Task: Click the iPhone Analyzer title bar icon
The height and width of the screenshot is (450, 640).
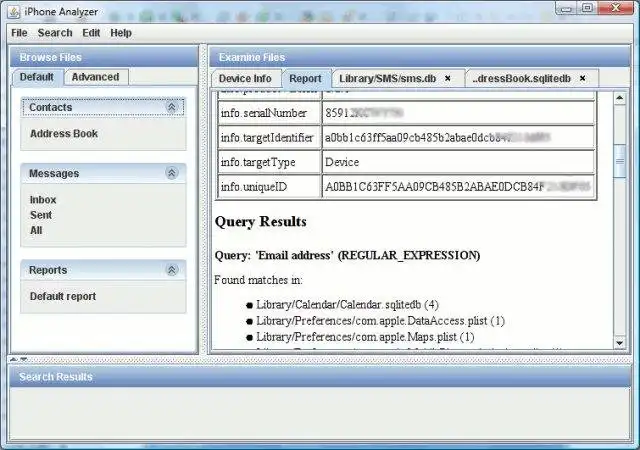Action: point(13,12)
